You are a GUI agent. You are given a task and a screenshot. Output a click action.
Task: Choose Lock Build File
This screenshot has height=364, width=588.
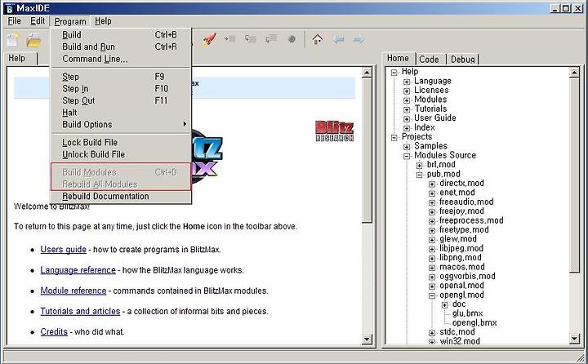(121, 143)
